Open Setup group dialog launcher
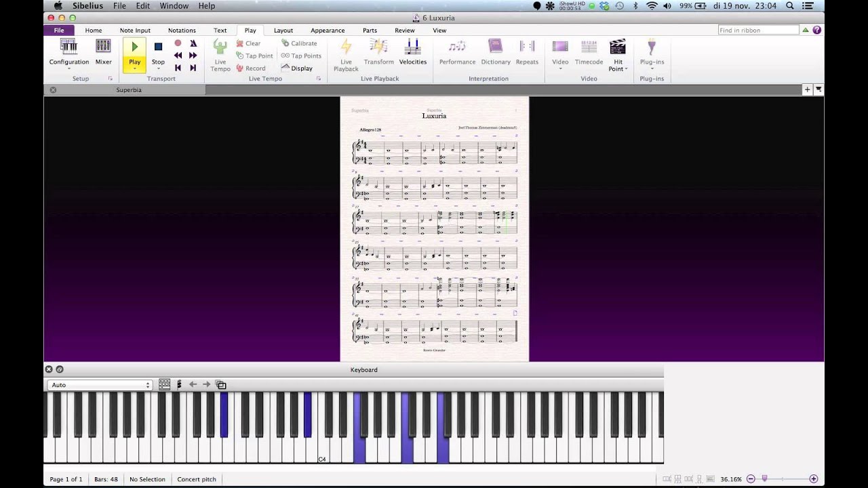 [x=110, y=79]
